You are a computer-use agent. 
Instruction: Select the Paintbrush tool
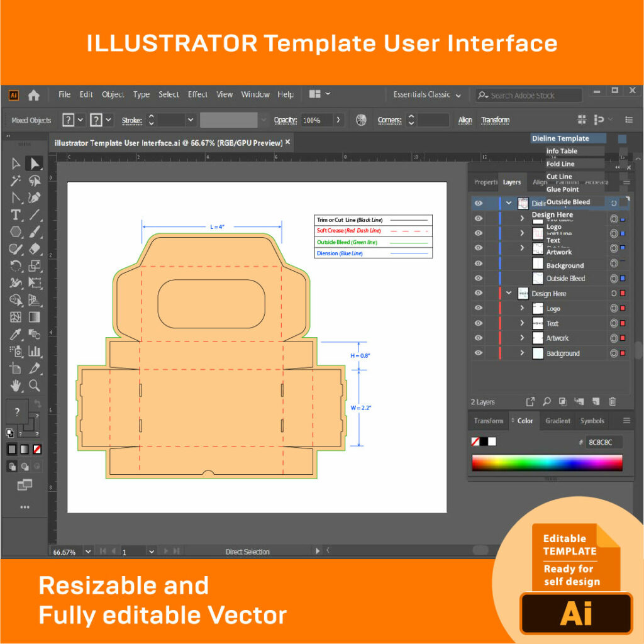point(35,231)
